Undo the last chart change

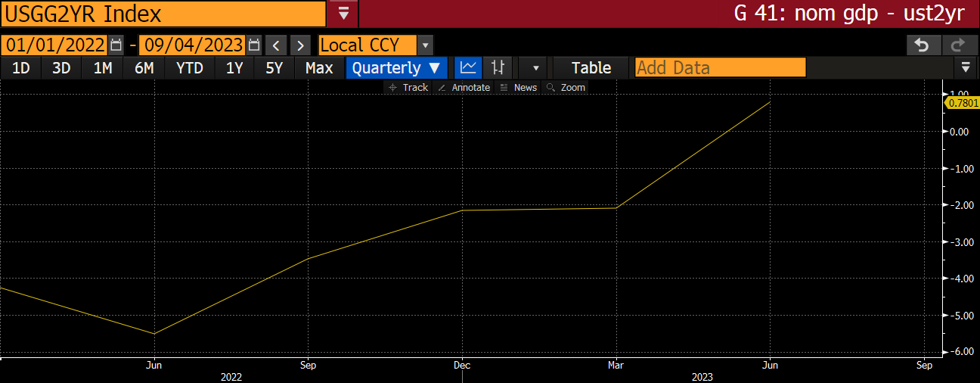[x=923, y=45]
